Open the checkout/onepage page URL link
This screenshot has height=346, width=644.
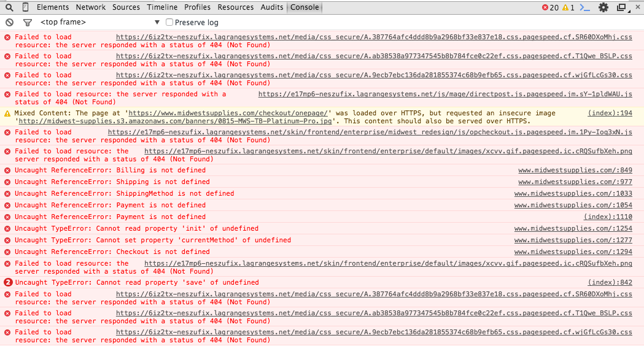coord(228,113)
